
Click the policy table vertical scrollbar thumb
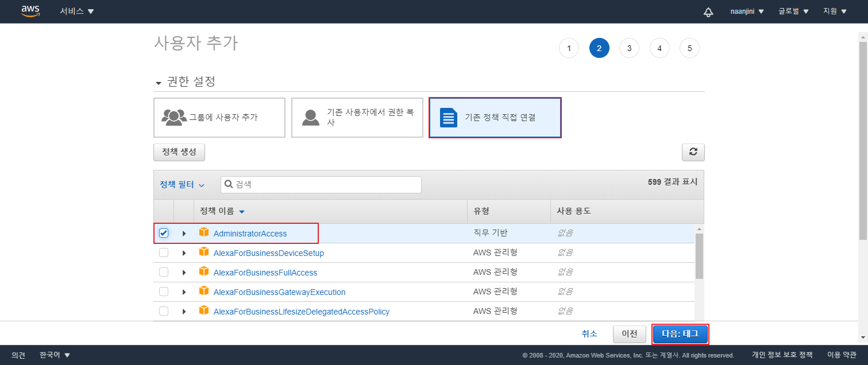(699, 256)
